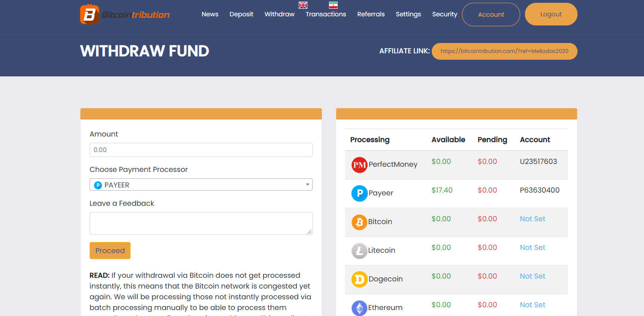The height and width of the screenshot is (316, 644).
Task: Click the Leave a Feedback label
Action: (122, 203)
